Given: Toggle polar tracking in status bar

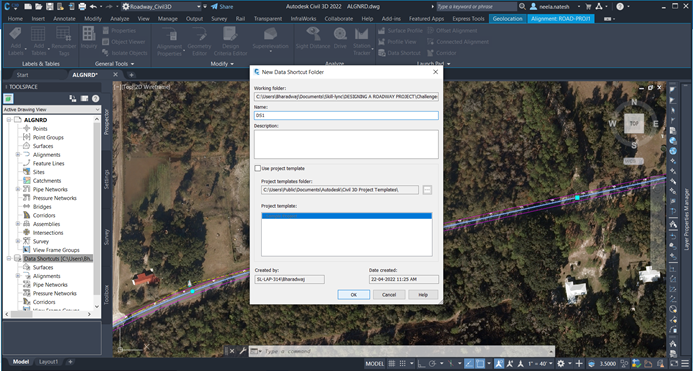Looking at the screenshot, I should [x=433, y=363].
